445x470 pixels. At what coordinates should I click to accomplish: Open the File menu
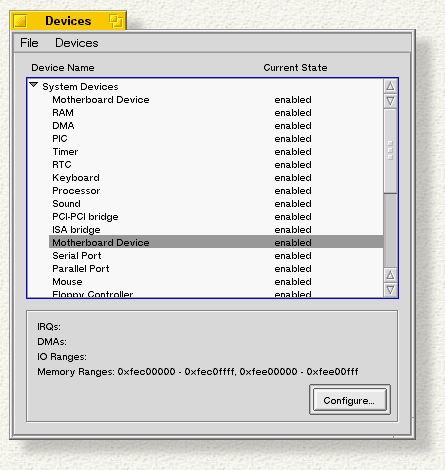pyautogui.click(x=29, y=43)
